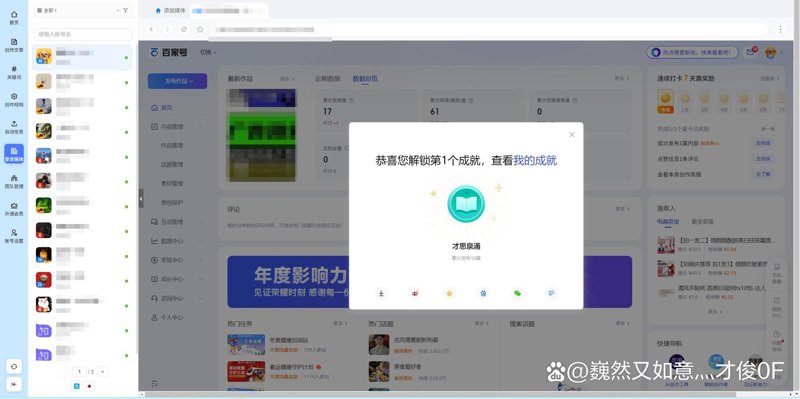Open 账号设置 in the left sidebar
The height and width of the screenshot is (399, 800).
coord(14,236)
